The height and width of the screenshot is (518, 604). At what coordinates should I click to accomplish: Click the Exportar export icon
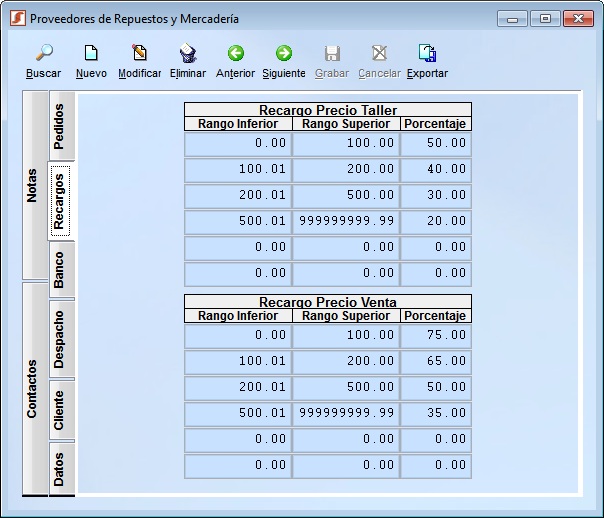427,53
